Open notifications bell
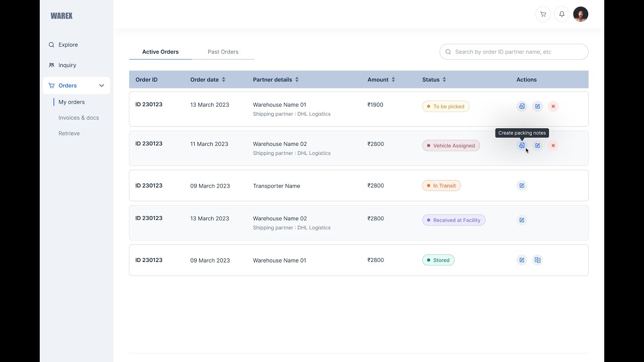The width and height of the screenshot is (644, 362). click(x=562, y=14)
